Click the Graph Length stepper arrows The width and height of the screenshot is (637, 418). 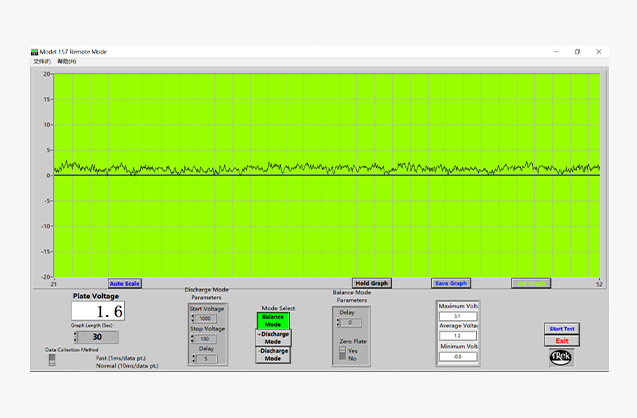(x=75, y=337)
